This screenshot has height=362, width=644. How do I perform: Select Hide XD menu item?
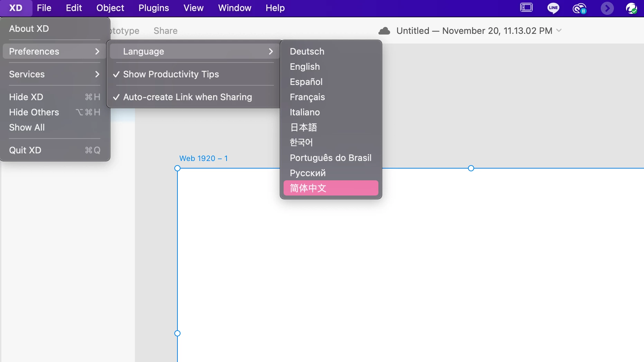55,97
